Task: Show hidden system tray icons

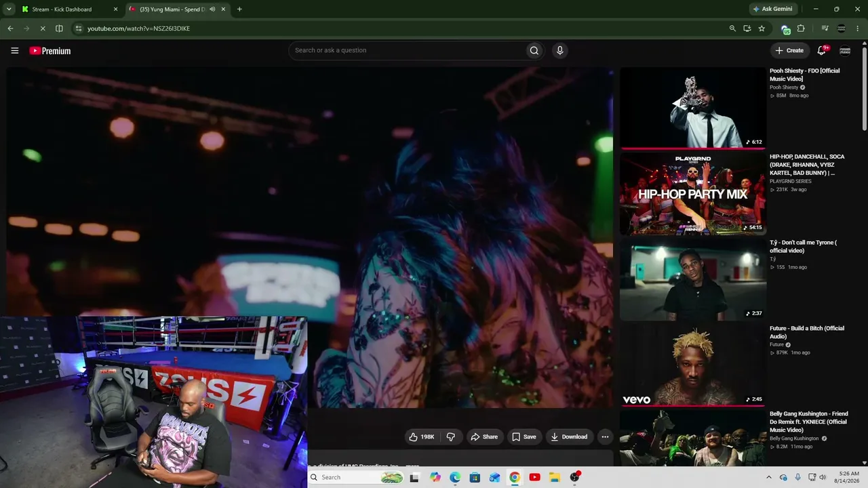Action: (768, 477)
